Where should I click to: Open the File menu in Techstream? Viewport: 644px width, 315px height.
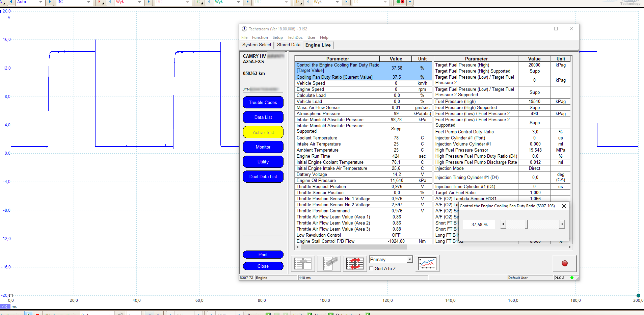244,37
